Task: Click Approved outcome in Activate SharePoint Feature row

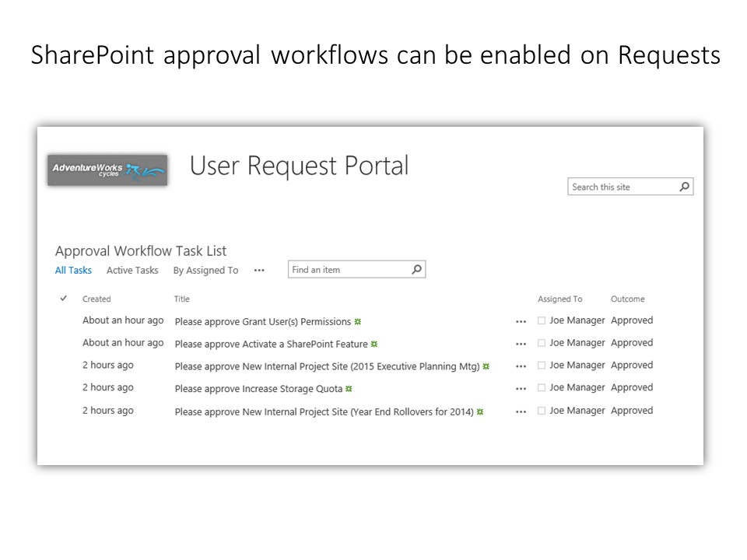Action: [632, 343]
